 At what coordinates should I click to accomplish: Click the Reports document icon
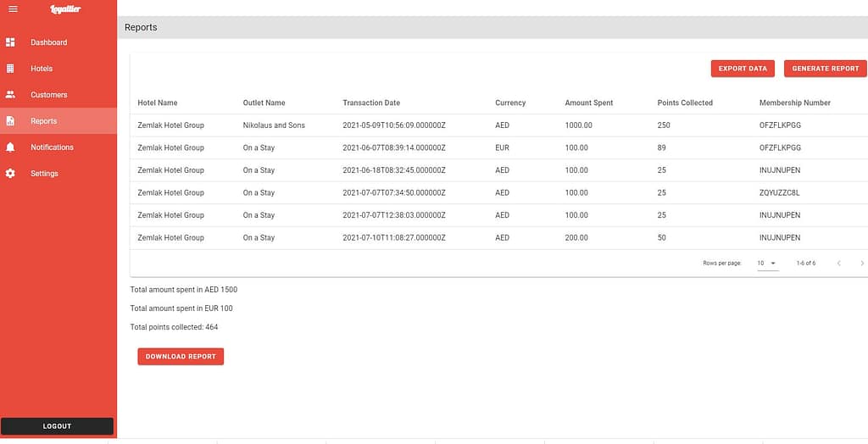point(10,121)
